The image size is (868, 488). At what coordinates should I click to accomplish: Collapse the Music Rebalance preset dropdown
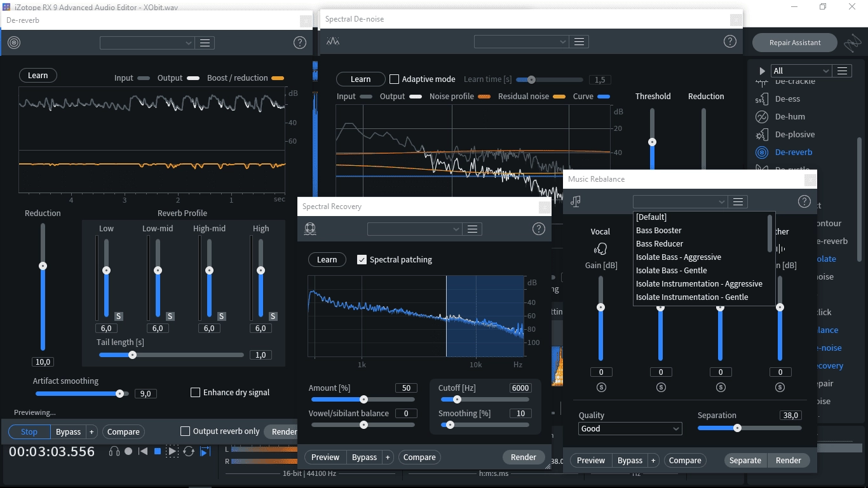[681, 201]
